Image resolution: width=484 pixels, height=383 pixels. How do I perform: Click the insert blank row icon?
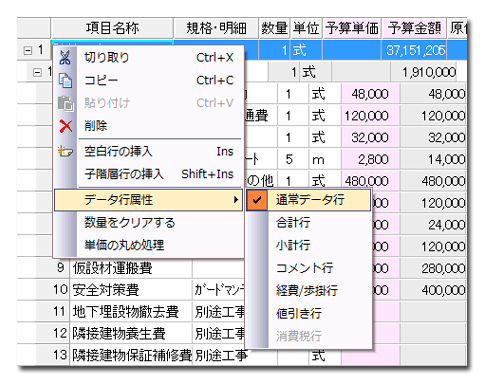[65, 151]
